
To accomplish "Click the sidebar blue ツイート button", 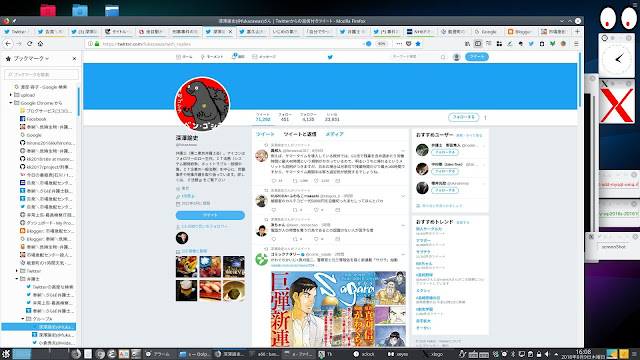I will click(210, 215).
